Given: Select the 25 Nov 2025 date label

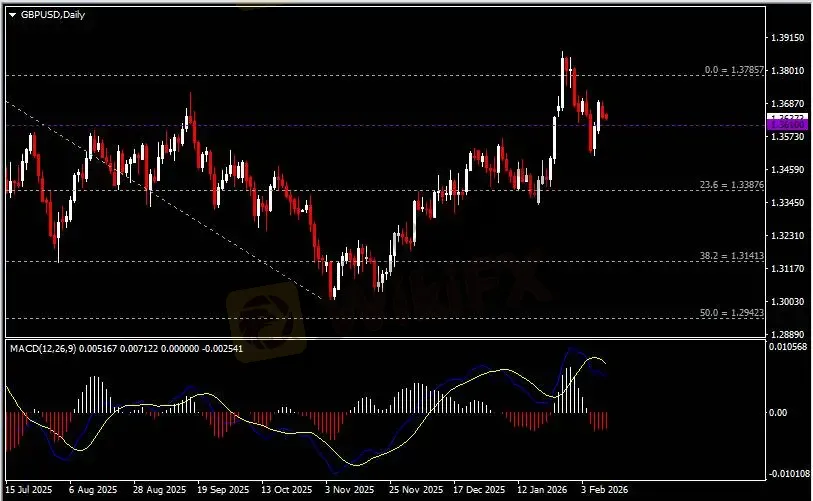Looking at the screenshot, I should click(x=416, y=490).
